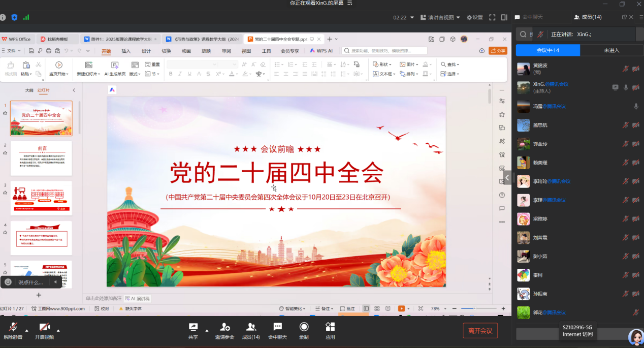Click orange slideshow play button in status bar

tap(401, 308)
